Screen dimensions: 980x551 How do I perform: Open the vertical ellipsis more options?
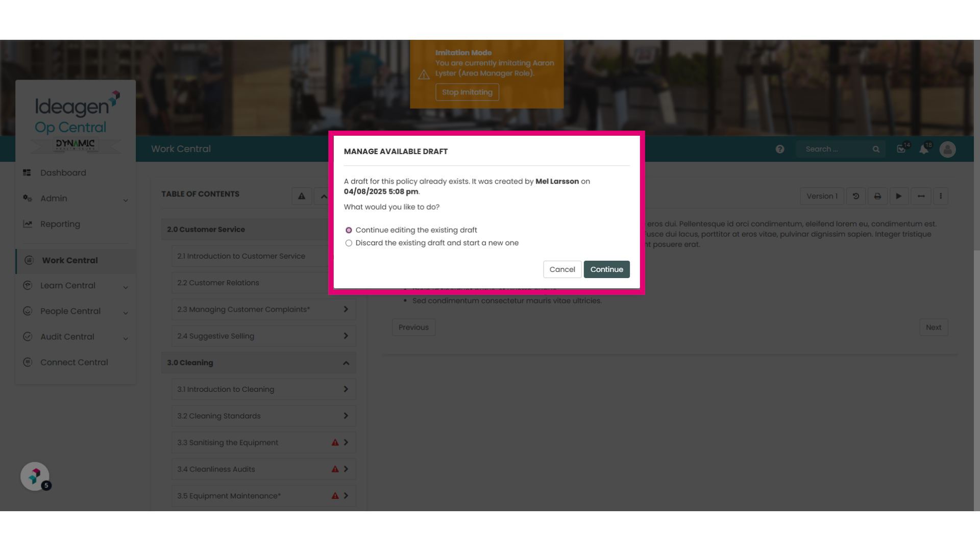coord(941,196)
